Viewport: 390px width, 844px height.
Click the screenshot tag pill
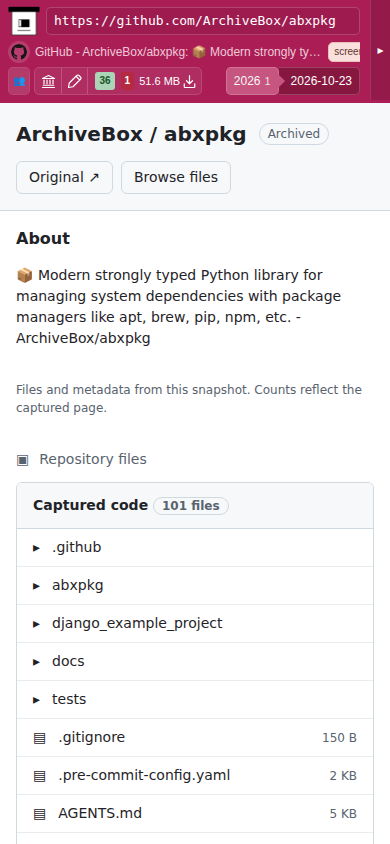click(344, 52)
